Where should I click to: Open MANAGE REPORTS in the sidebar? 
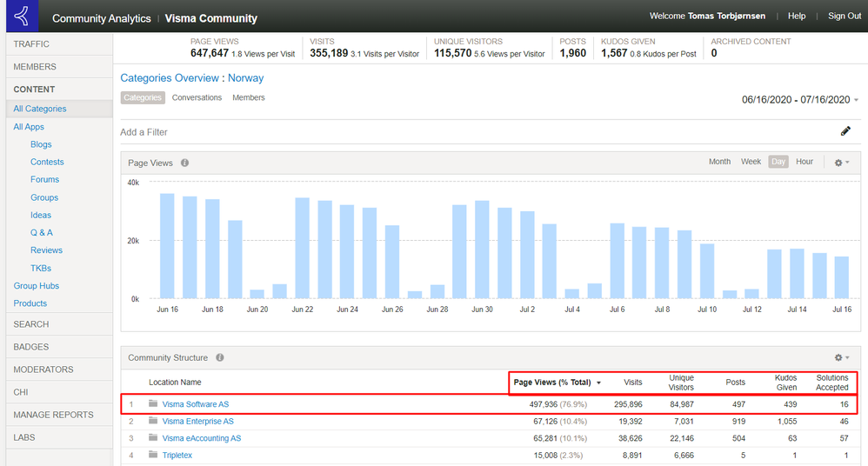(59, 415)
